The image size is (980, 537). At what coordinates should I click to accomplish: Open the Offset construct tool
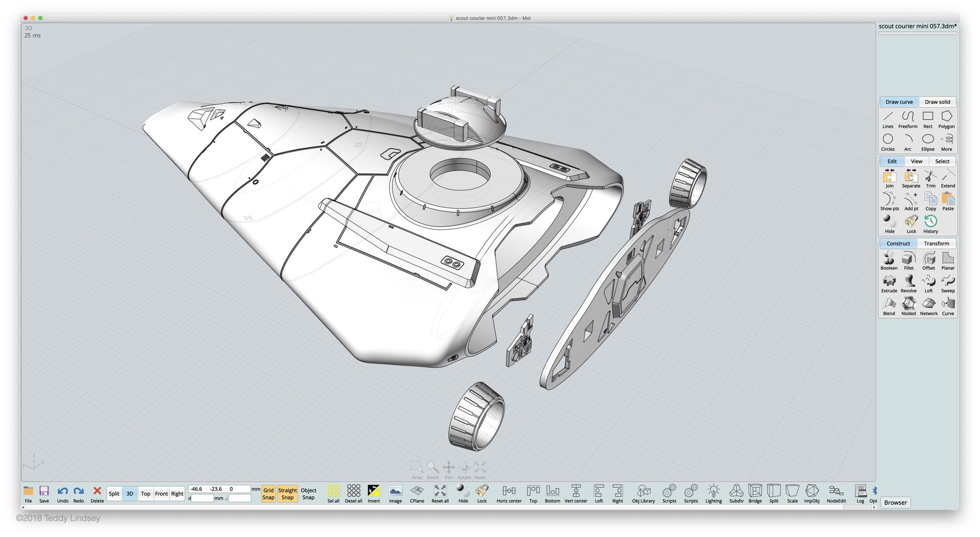click(929, 261)
